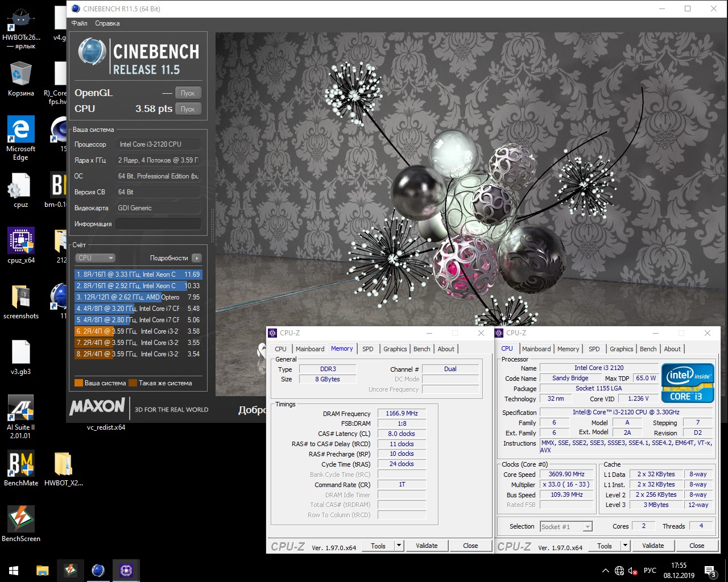Click Tools button in left CPU-Z window
This screenshot has height=582, width=728.
point(378,546)
